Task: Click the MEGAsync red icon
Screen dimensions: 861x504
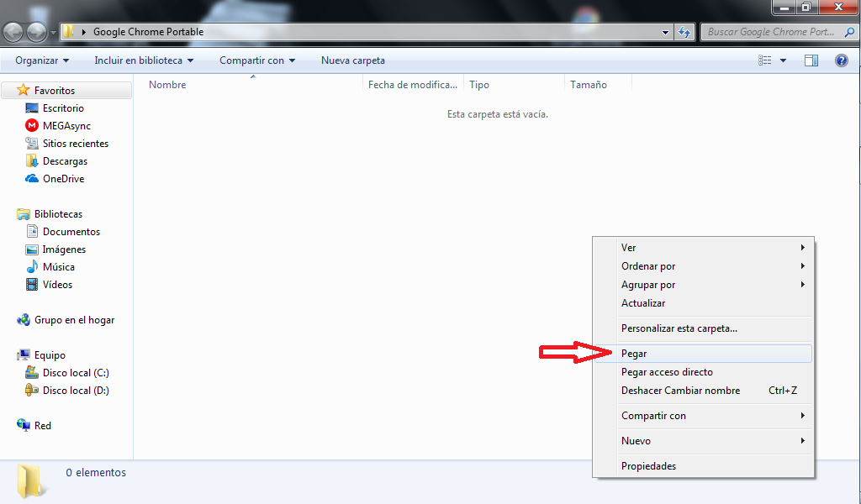Action: click(32, 126)
